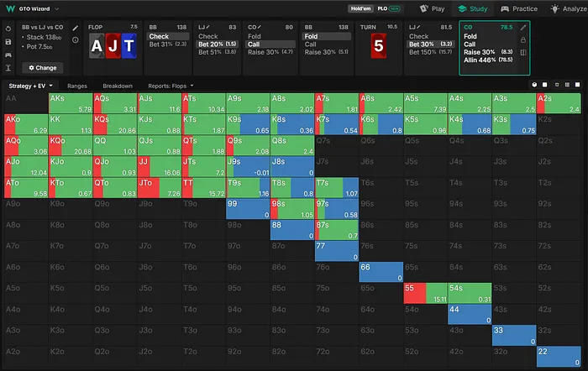588x371 pixels.
Task: Click the GTO Wizard logo
Action: click(x=10, y=8)
